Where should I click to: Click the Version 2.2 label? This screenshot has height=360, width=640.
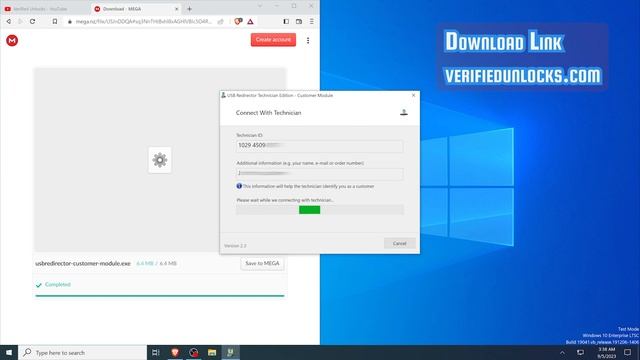click(235, 246)
